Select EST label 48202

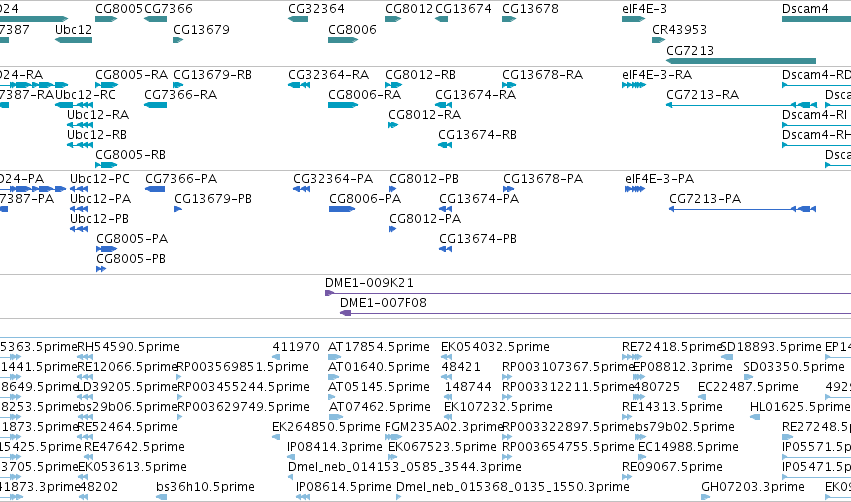click(x=98, y=488)
